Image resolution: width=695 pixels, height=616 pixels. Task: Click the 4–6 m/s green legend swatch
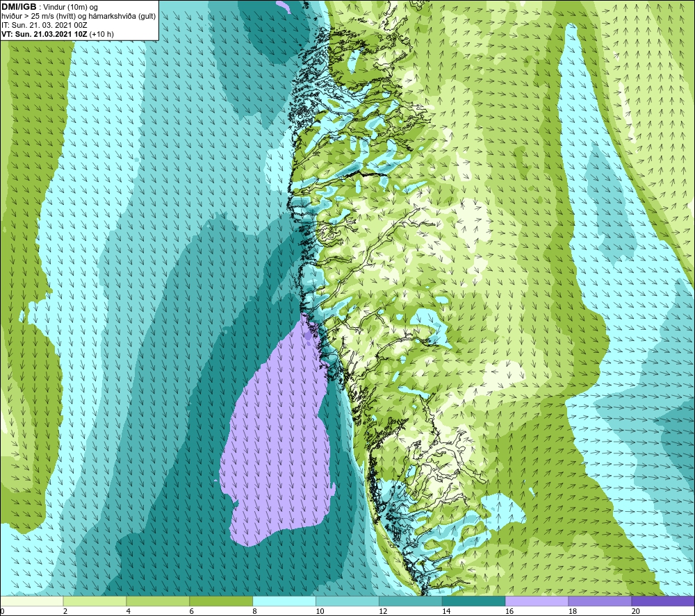158,601
